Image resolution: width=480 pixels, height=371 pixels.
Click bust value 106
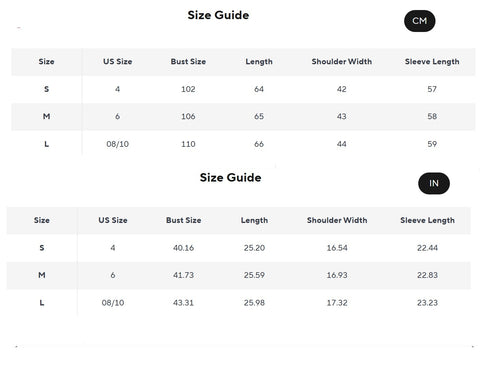pos(188,116)
